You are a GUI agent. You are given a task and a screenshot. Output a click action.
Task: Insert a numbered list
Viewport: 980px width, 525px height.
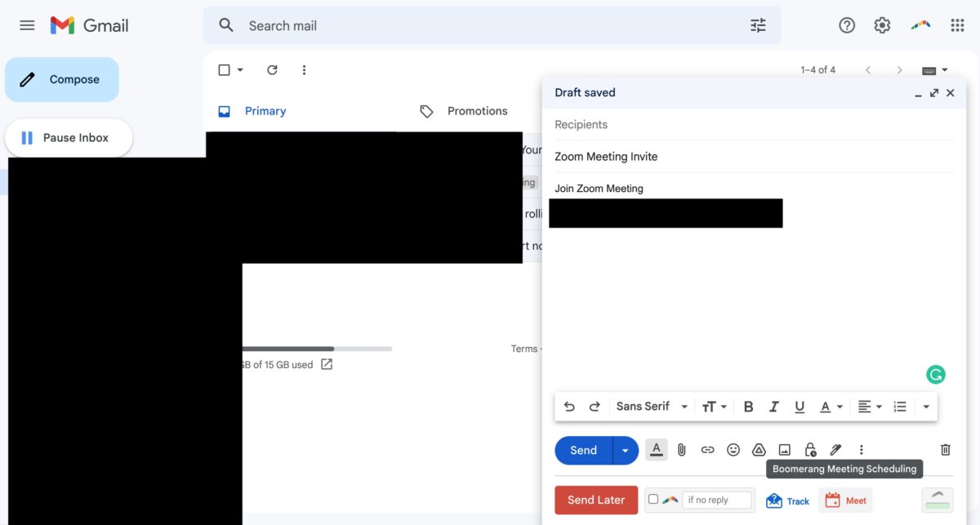pos(900,407)
